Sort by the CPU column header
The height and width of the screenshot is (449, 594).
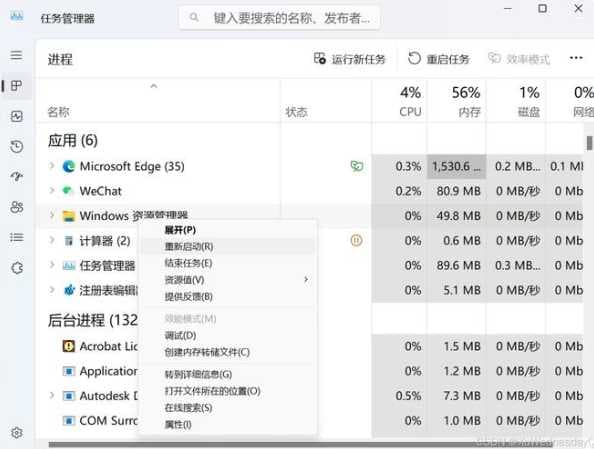400,102
